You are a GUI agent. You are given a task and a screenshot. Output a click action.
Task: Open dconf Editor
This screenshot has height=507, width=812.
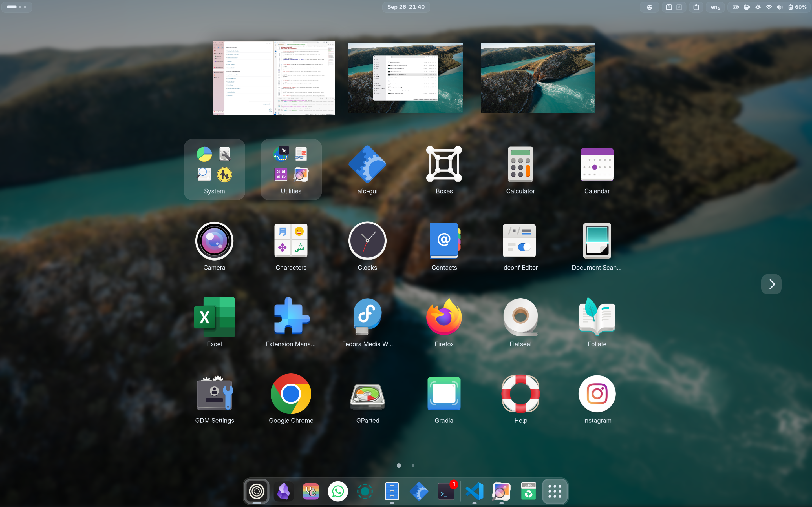point(520,241)
